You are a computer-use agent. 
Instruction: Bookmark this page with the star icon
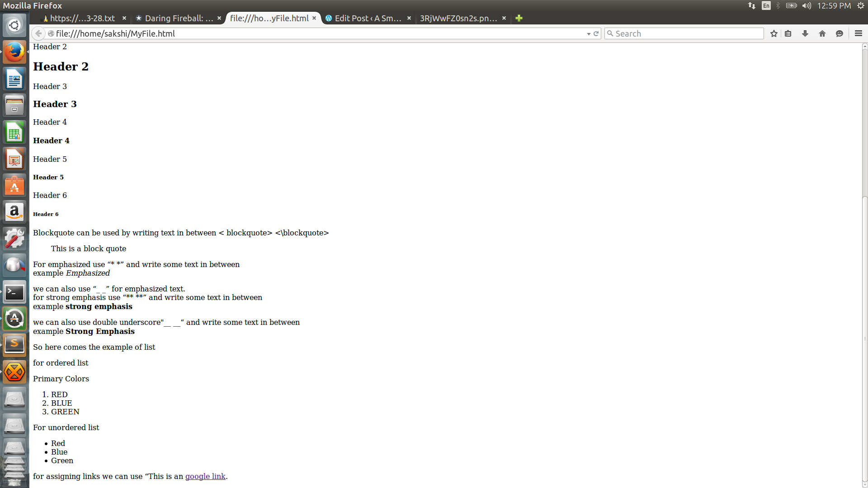[x=774, y=33]
